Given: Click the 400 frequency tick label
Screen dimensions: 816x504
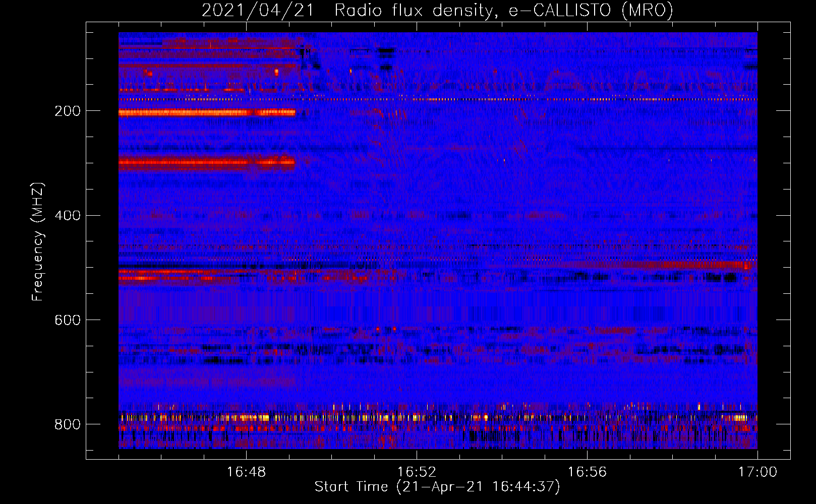Looking at the screenshot, I should (68, 215).
